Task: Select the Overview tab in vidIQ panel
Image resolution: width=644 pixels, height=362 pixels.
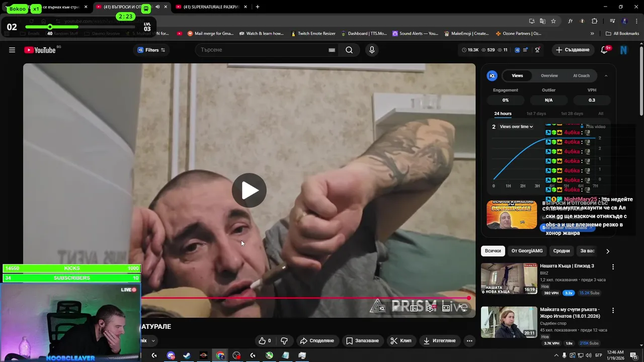Action: 549,75
